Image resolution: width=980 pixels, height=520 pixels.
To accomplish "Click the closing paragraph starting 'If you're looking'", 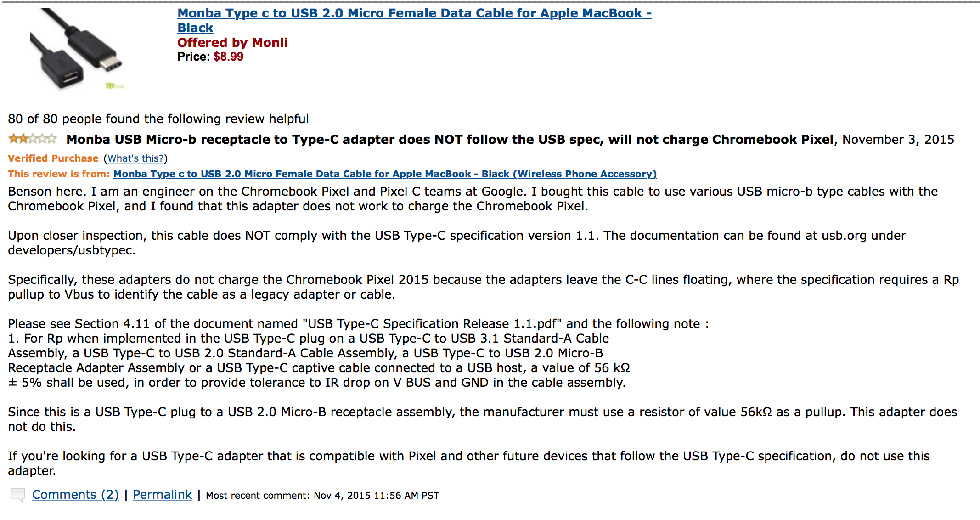I will (469, 463).
